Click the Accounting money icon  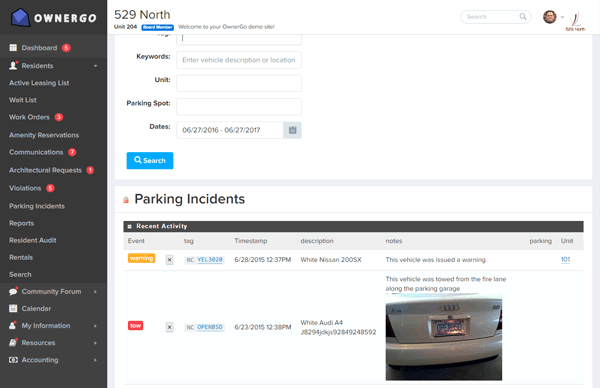point(13,360)
